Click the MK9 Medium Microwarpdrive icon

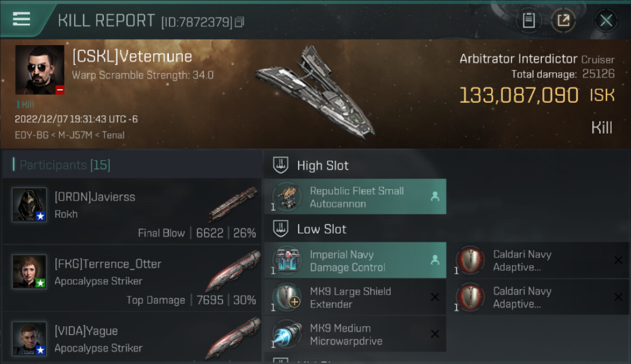pyautogui.click(x=286, y=334)
